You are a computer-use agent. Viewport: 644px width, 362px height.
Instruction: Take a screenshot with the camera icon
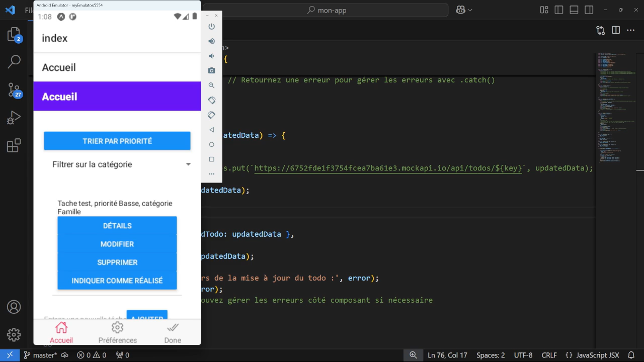[x=211, y=70]
